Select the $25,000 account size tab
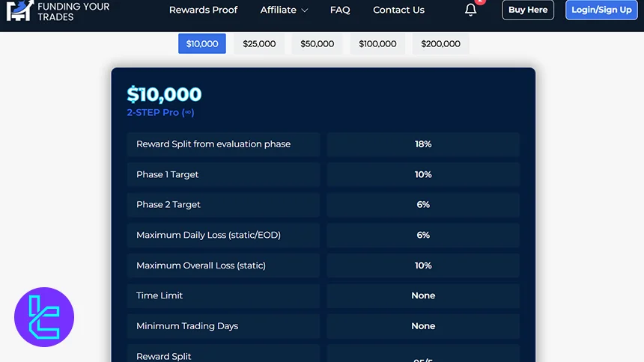The image size is (644, 362). point(259,43)
